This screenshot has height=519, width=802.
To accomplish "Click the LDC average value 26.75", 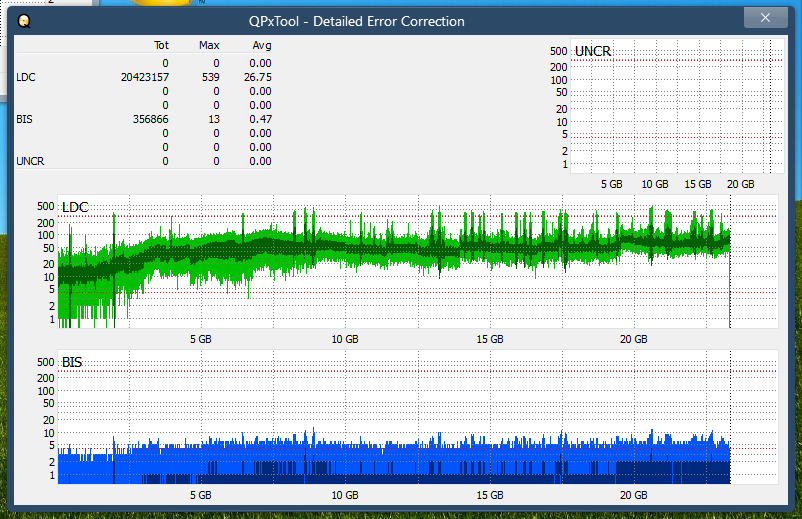I will pyautogui.click(x=259, y=77).
